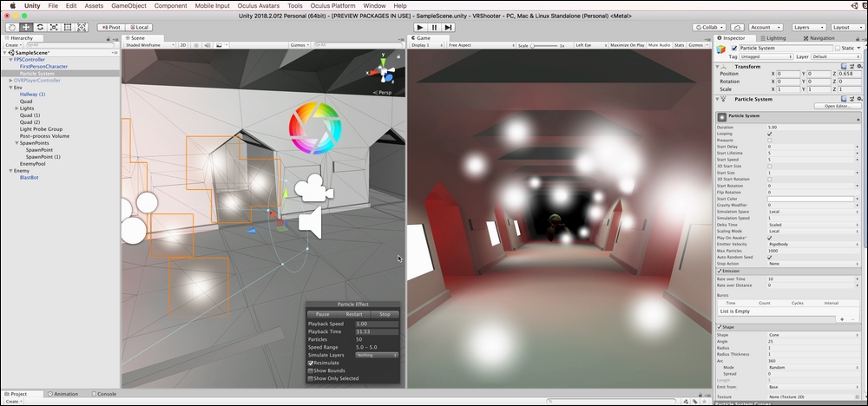Screen dimensions: 868x406
Task: Click the colorful post-process aperture gizmo
Action: pos(315,128)
